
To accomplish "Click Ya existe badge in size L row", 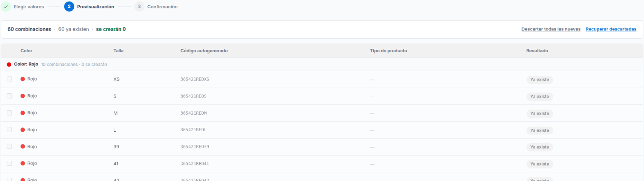I will pos(540,130).
